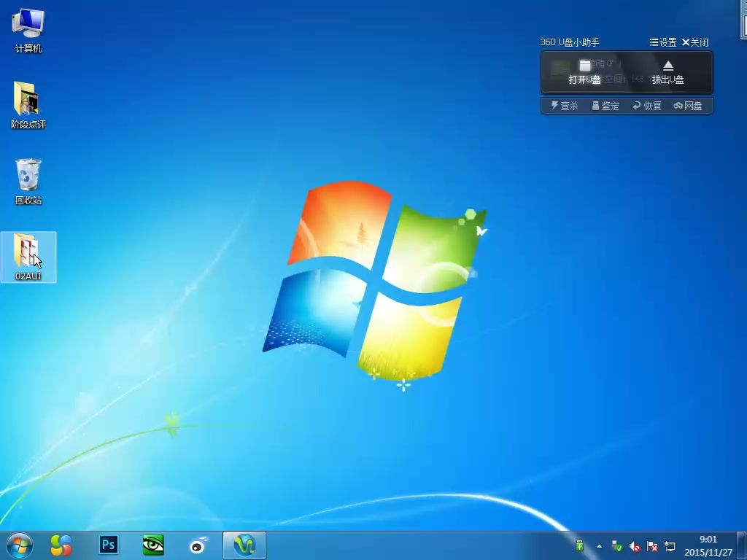Open 设置 in 360 U盘小助手
The height and width of the screenshot is (560, 747).
coord(663,42)
